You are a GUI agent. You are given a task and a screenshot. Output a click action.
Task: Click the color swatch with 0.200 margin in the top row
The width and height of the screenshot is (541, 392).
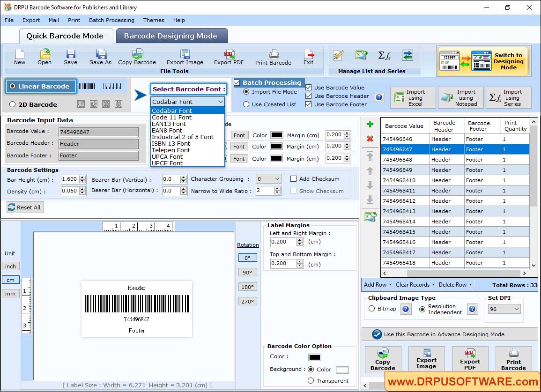277,135
